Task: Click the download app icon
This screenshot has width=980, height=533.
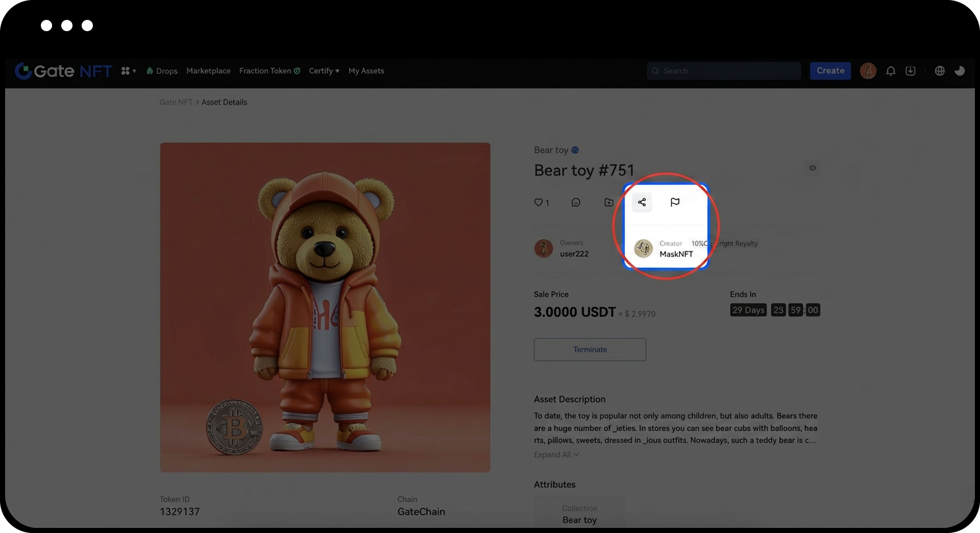Action: (x=911, y=71)
